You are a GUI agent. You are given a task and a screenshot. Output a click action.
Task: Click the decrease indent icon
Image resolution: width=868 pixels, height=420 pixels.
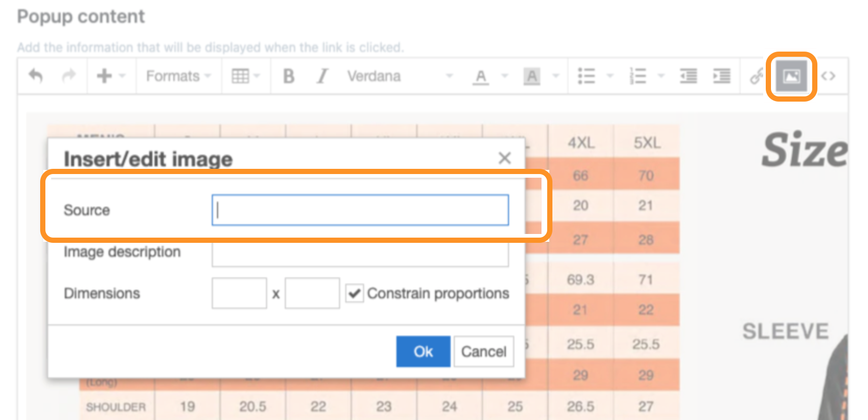(x=689, y=76)
